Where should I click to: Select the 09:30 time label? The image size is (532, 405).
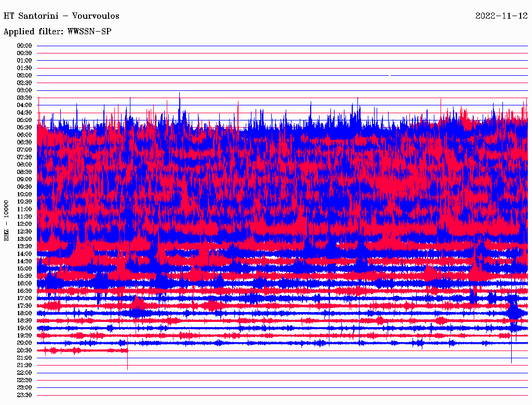tap(24, 187)
